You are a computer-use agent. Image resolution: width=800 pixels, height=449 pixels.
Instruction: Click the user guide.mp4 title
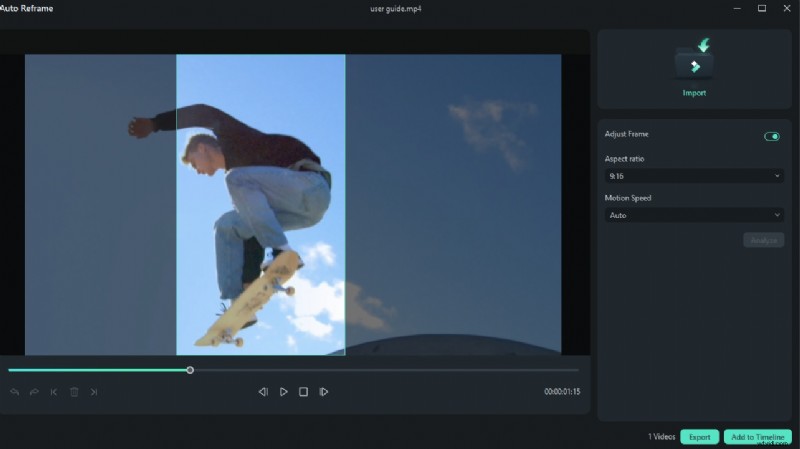395,9
